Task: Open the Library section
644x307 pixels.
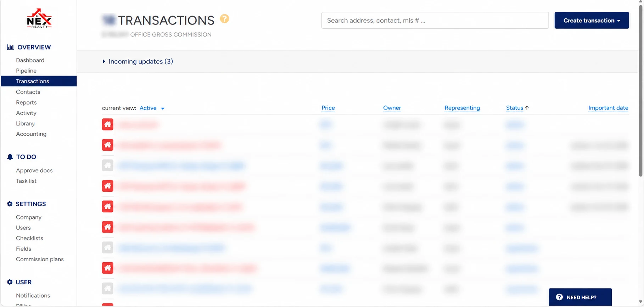Action: (x=26, y=123)
